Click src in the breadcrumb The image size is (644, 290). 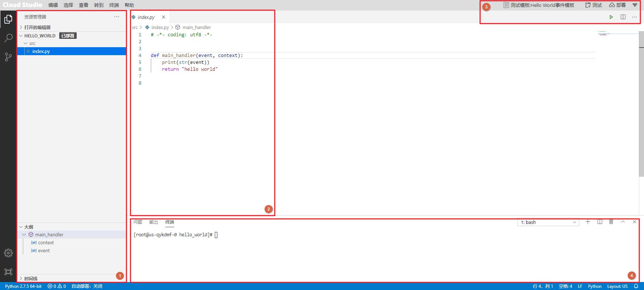(x=135, y=27)
